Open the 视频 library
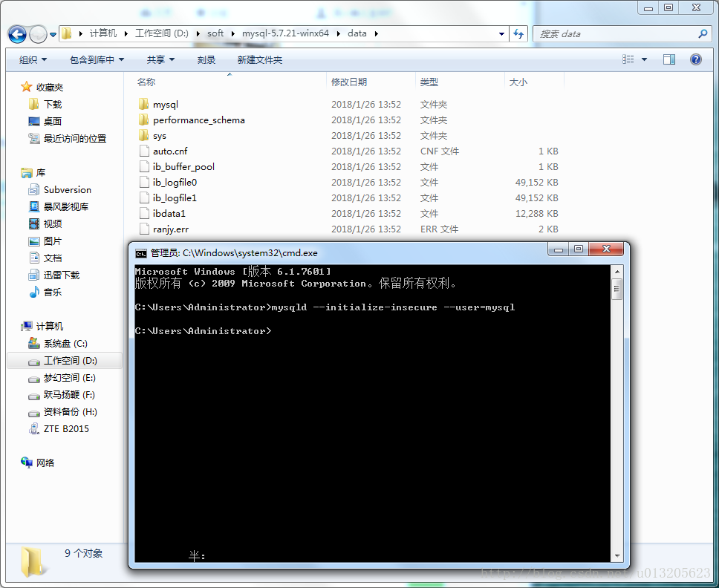 (x=53, y=223)
